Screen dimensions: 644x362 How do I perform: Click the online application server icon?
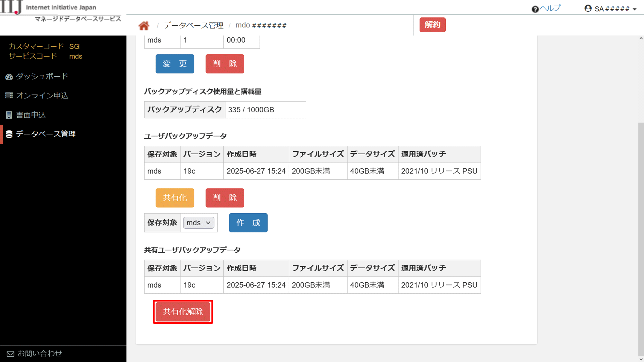9,95
